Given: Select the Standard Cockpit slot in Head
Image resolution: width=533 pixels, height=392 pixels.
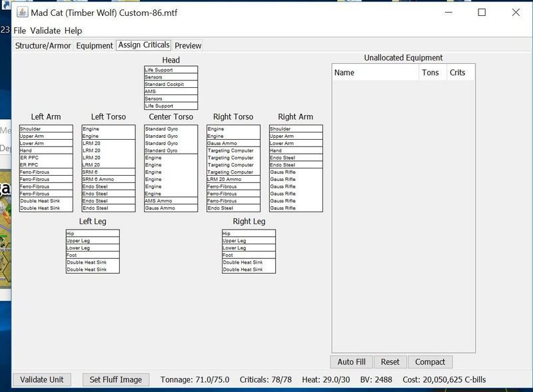Looking at the screenshot, I should tap(171, 85).
